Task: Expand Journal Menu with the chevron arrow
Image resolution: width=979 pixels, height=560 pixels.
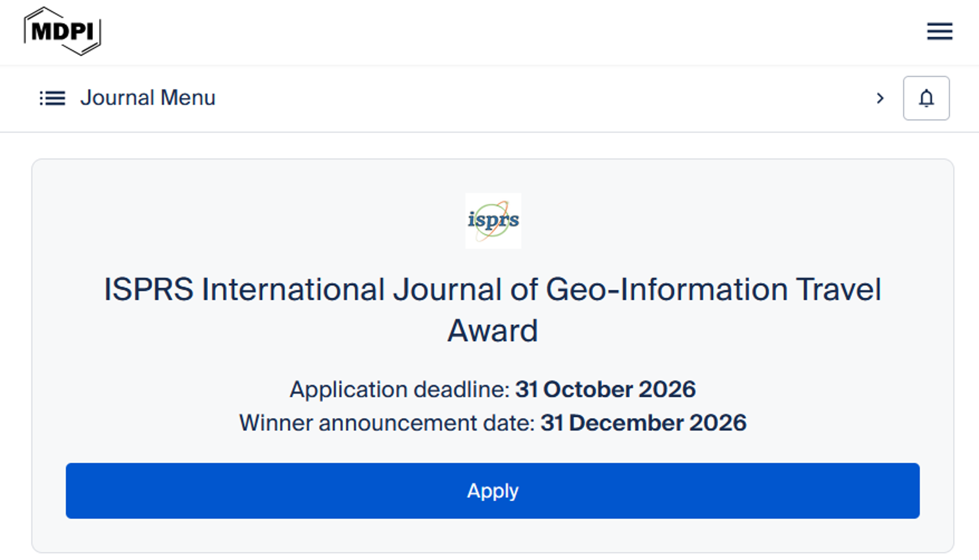Action: pyautogui.click(x=880, y=98)
